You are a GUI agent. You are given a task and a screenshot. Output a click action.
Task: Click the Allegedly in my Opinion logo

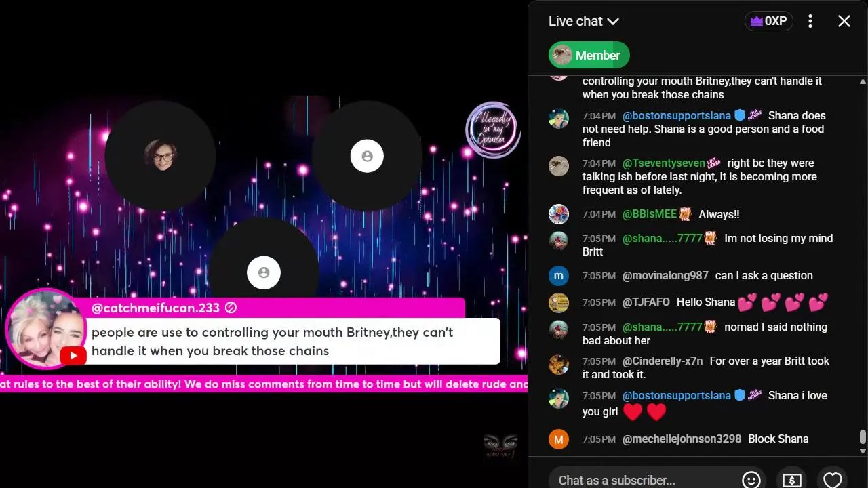pos(492,129)
